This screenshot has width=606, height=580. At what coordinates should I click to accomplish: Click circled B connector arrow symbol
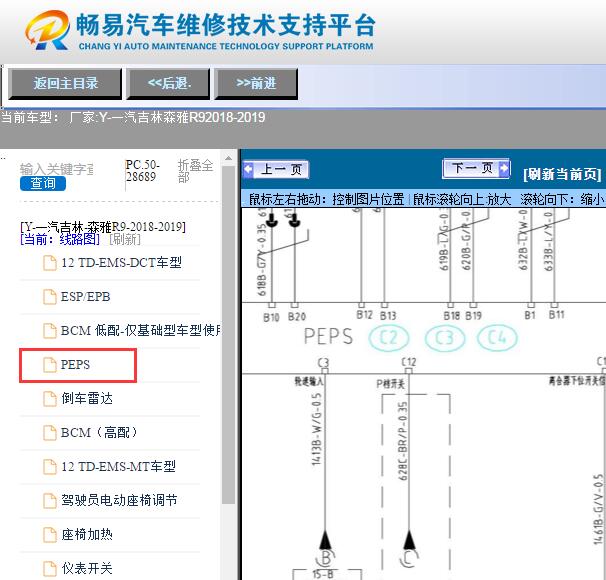tap(325, 549)
